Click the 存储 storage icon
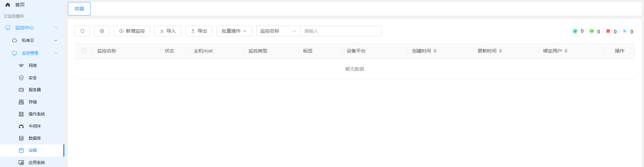 [21, 102]
